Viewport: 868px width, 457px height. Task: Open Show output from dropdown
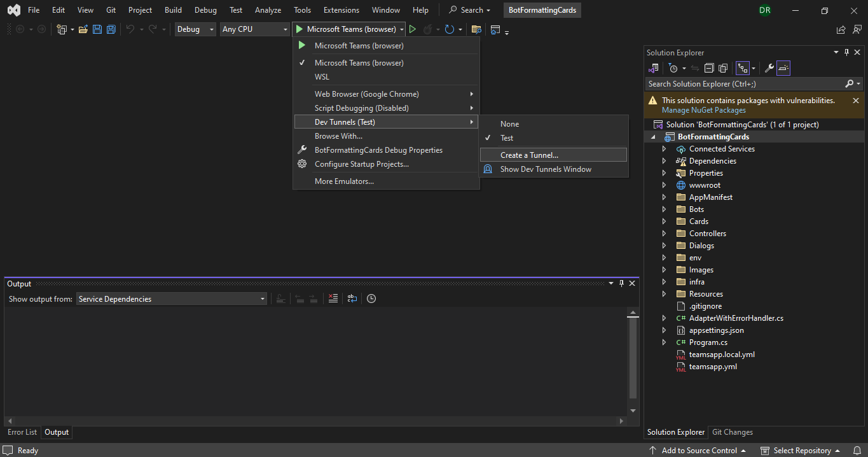172,299
